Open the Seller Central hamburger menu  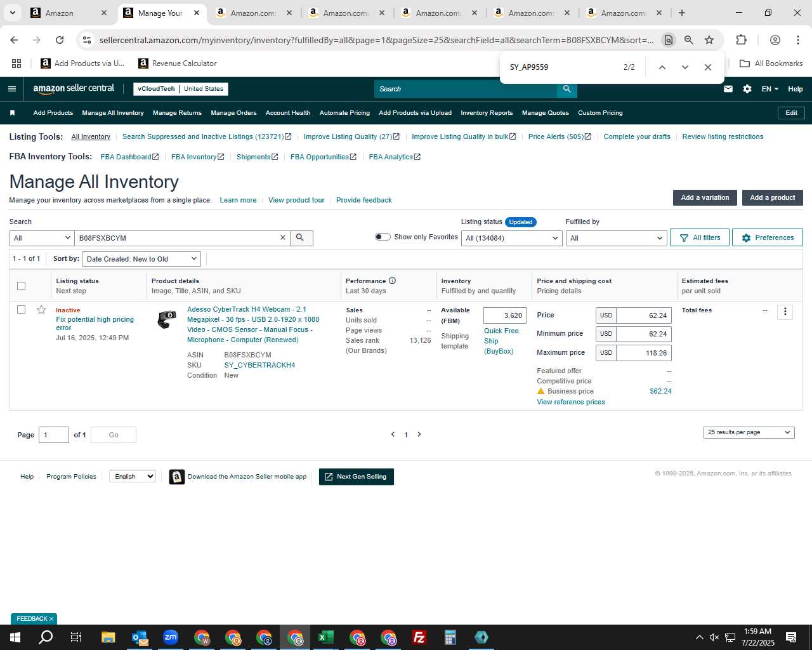point(11,89)
